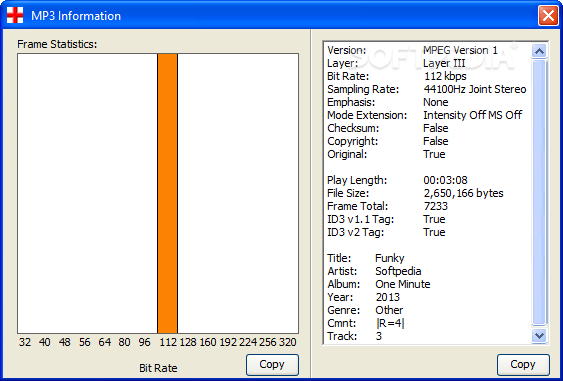Click the 96 bit rate axis label
Image resolution: width=563 pixels, height=381 pixels.
(144, 342)
